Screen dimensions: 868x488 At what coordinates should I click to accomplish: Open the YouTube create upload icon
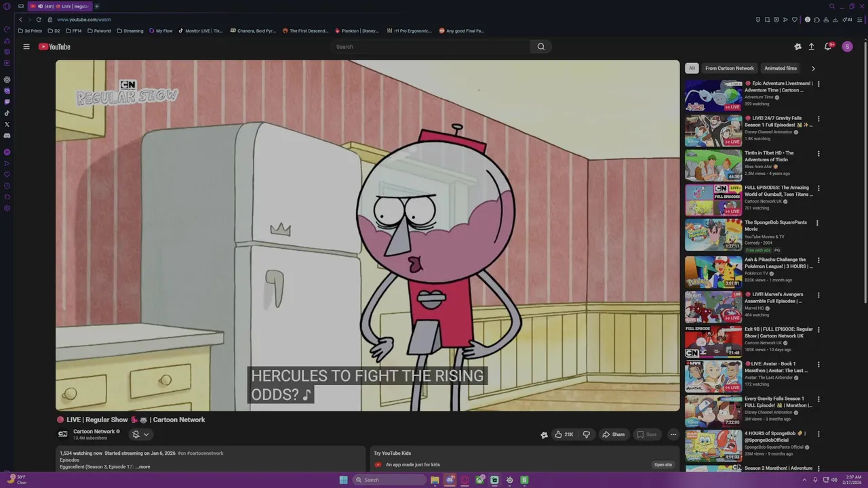[811, 47]
